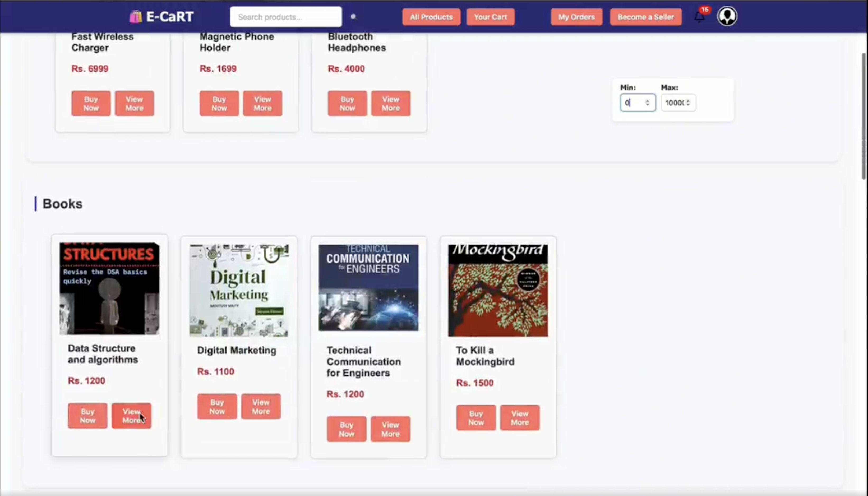Click the Min price input field

pos(633,103)
